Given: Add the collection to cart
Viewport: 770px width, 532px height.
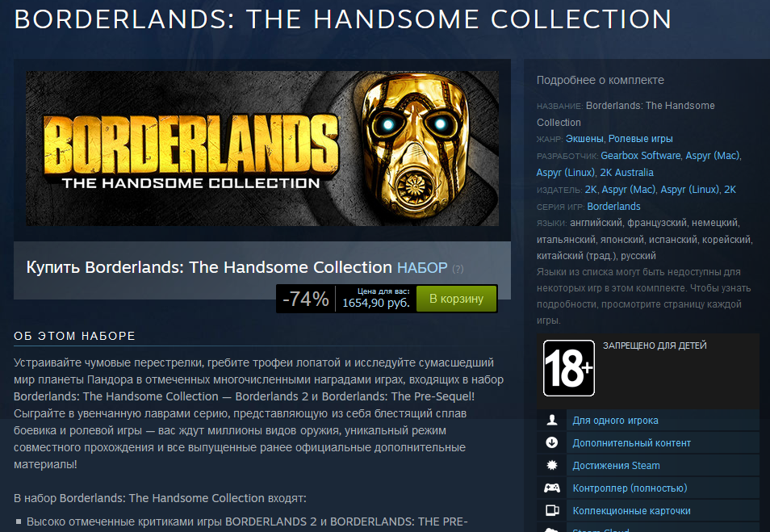Looking at the screenshot, I should click(456, 299).
